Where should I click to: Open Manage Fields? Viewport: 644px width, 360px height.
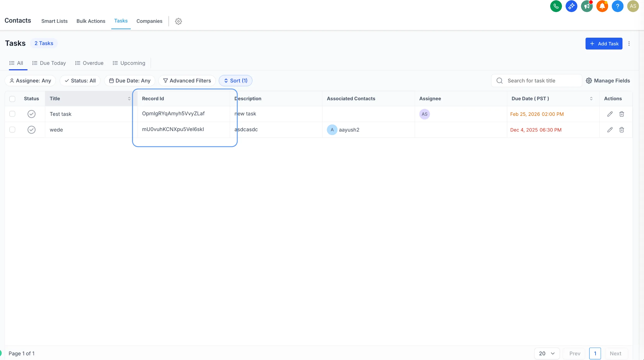pyautogui.click(x=608, y=81)
